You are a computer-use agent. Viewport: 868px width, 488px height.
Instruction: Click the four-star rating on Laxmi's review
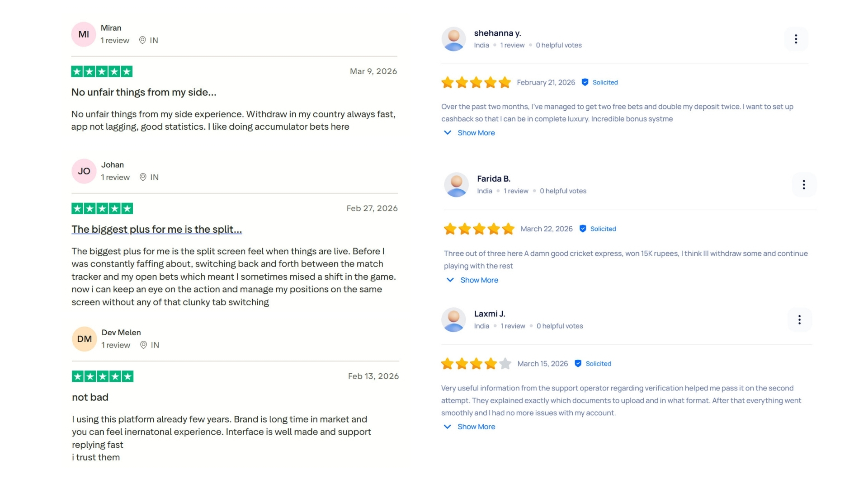click(x=476, y=363)
